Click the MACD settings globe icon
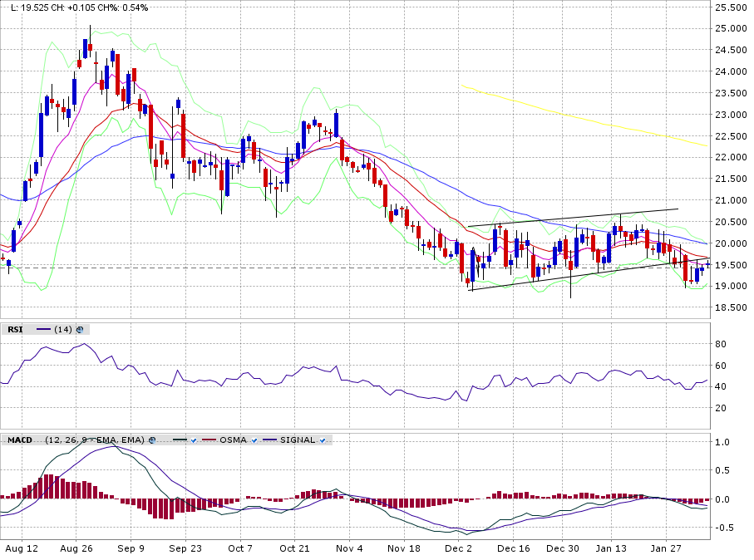754x560 pixels. tap(150, 440)
